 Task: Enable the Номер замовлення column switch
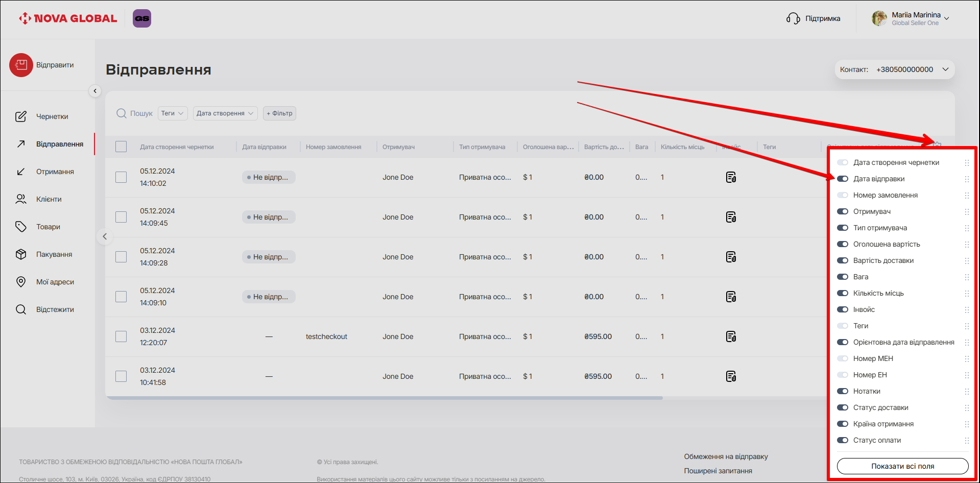coord(843,195)
